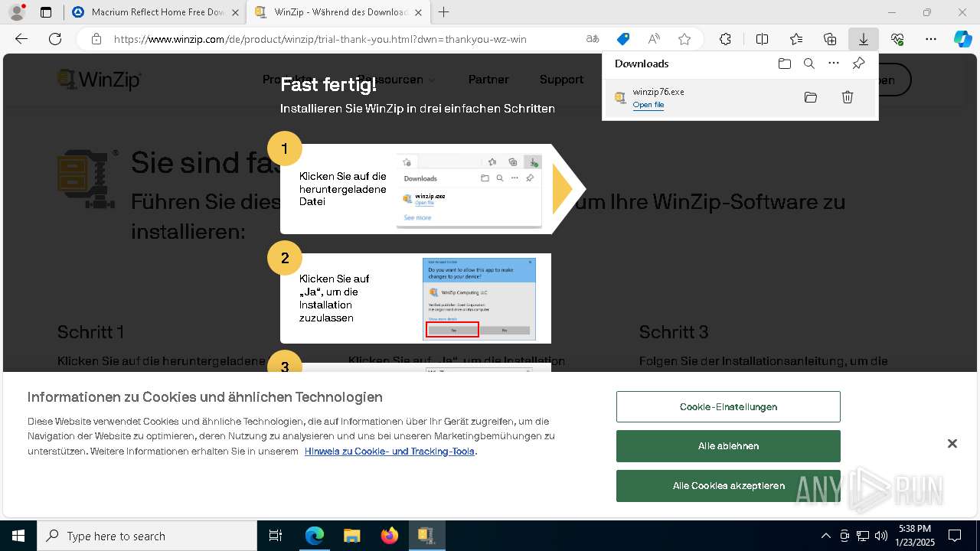This screenshot has width=980, height=551.
Task: Open the taskbar clock and date
Action: 914,536
